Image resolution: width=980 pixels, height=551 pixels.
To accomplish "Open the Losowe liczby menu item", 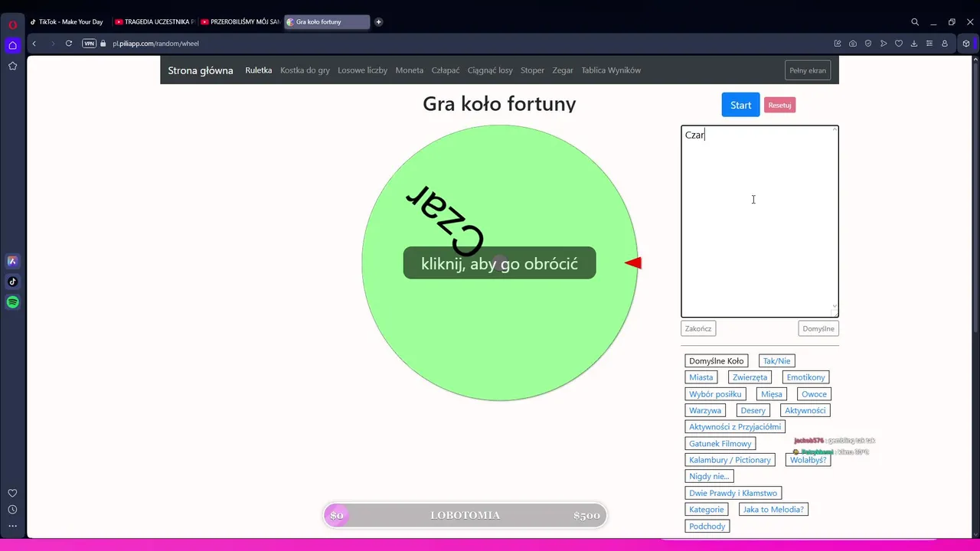I will 363,70.
